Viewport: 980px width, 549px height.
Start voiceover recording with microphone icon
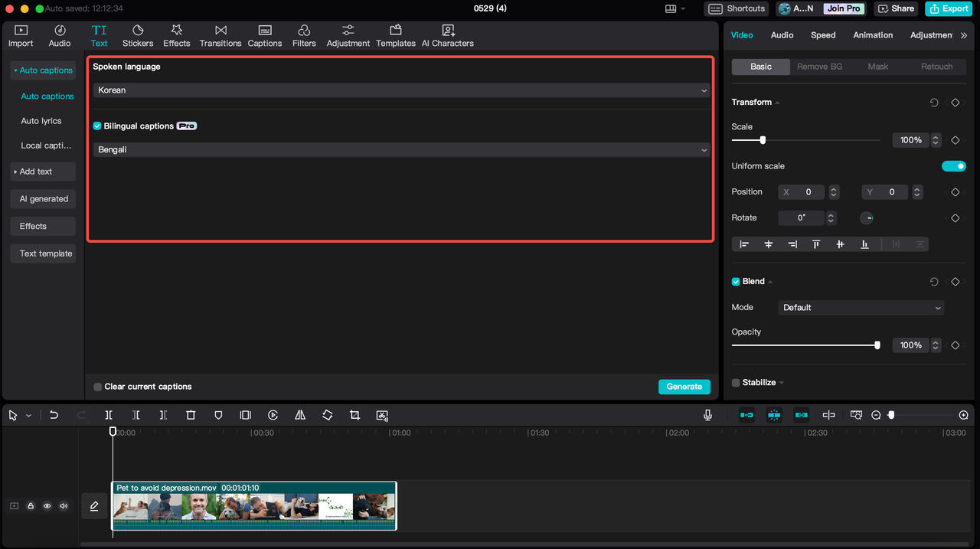707,415
